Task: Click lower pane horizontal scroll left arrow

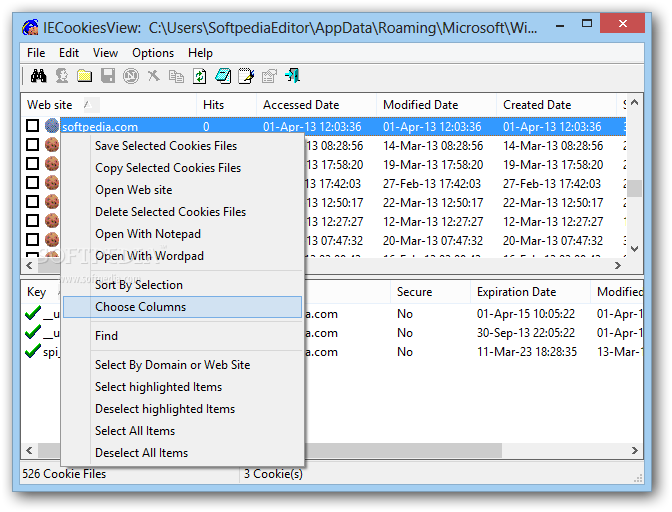Action: 29,451
